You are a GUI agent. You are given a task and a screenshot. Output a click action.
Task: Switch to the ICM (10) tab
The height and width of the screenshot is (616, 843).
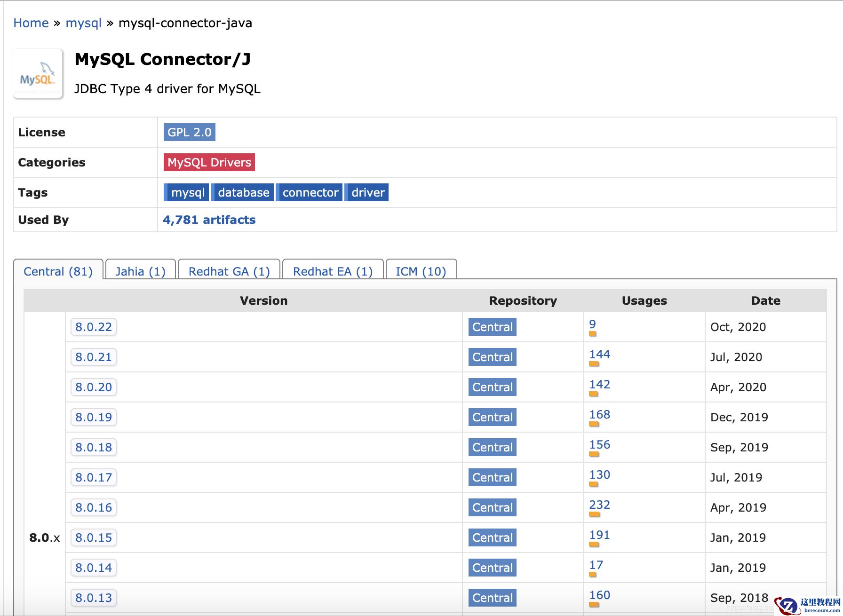(x=421, y=271)
